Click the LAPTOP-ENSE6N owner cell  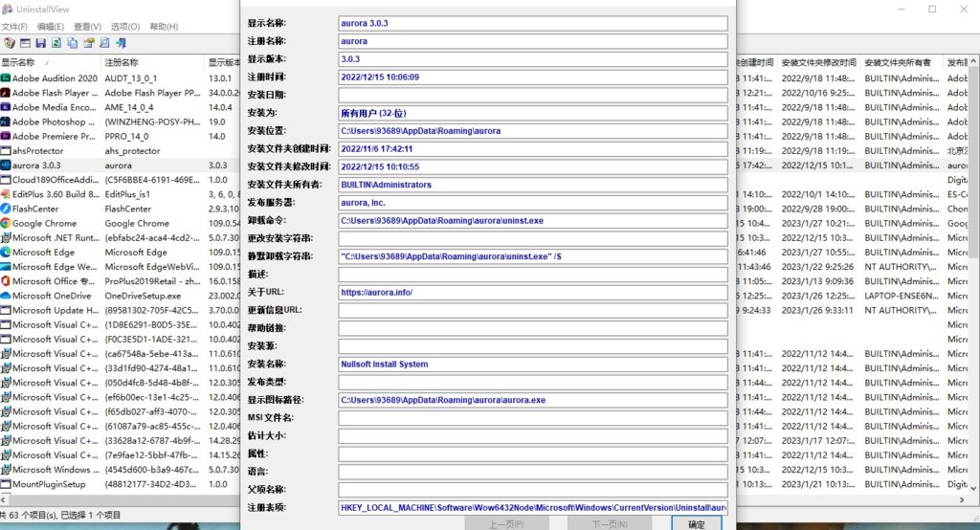tap(902, 296)
